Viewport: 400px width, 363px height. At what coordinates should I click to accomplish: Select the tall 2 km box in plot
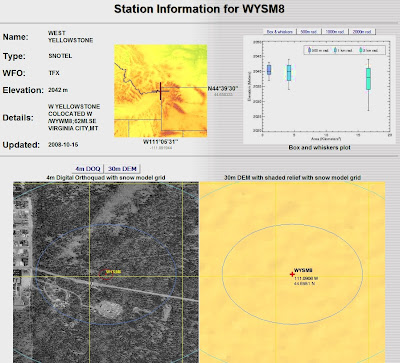click(368, 79)
